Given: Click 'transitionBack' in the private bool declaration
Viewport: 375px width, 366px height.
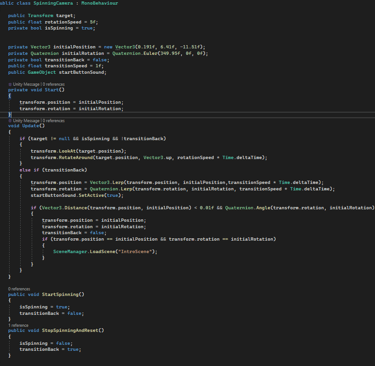Looking at the screenshot, I should pyautogui.click(x=64, y=60).
